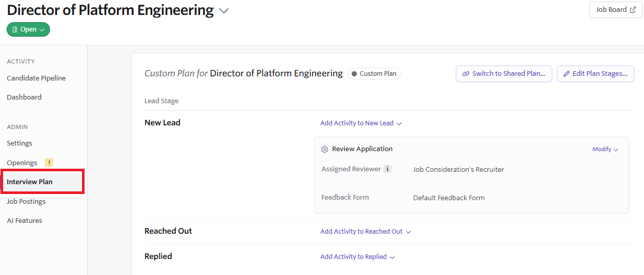
Task: Click the Lead Stage heading
Action: click(161, 101)
